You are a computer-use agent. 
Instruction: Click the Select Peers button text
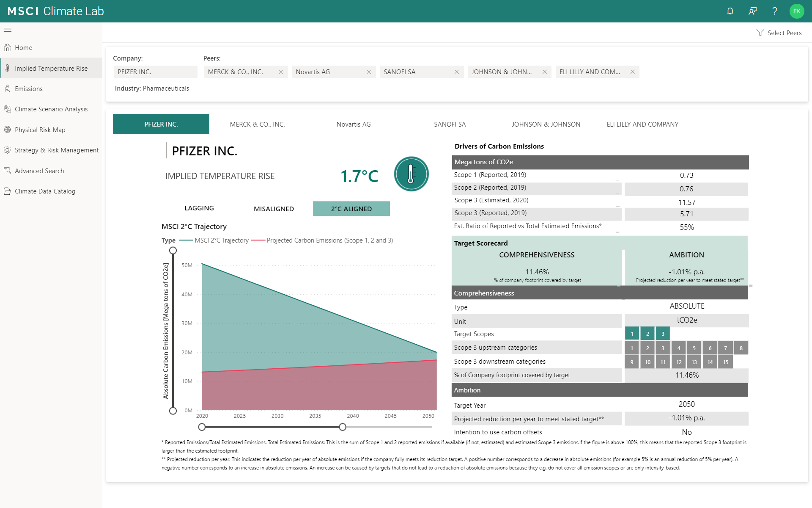pos(785,33)
